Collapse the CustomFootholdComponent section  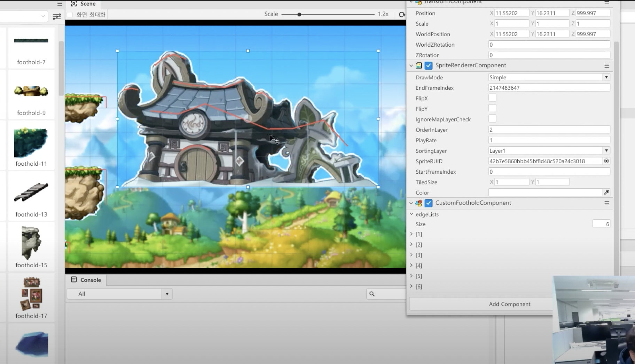coord(411,203)
